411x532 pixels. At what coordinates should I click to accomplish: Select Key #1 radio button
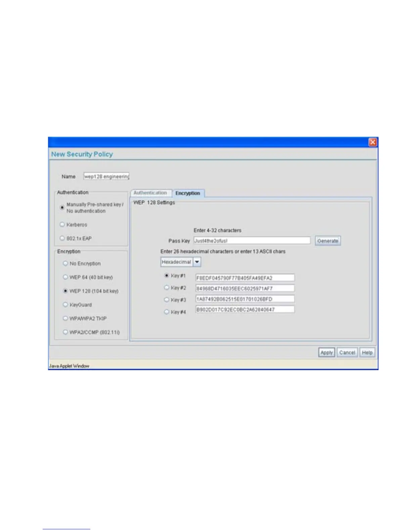click(x=167, y=275)
